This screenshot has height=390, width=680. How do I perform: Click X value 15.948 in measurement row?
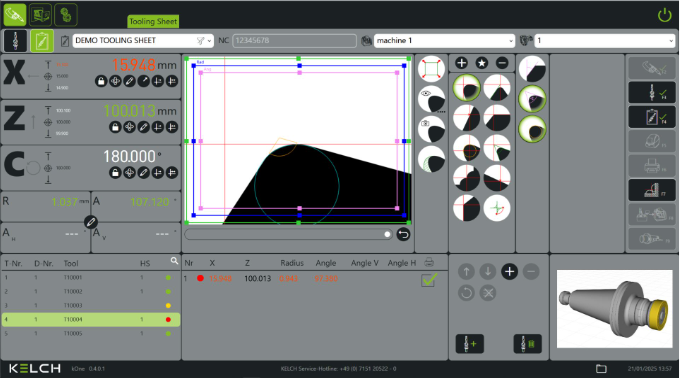[x=220, y=279]
